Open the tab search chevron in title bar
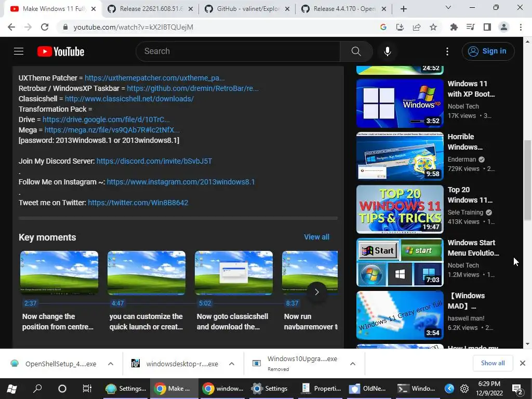532x399 pixels. (x=448, y=7)
